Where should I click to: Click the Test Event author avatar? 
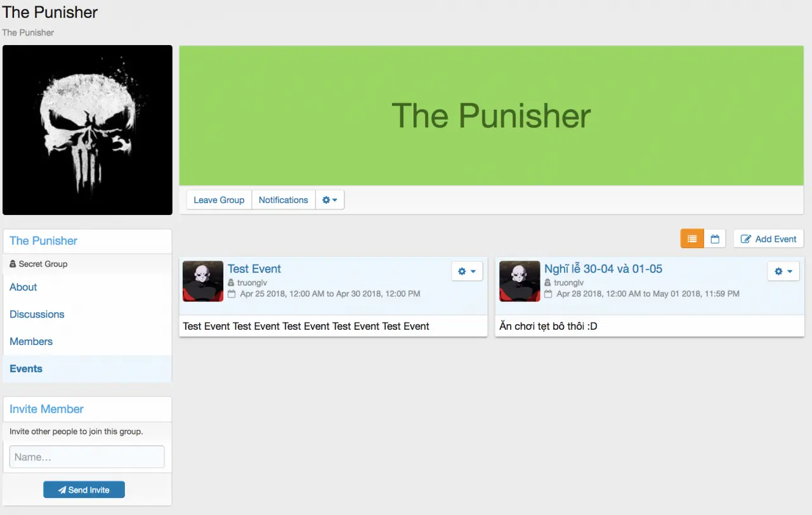tap(203, 281)
